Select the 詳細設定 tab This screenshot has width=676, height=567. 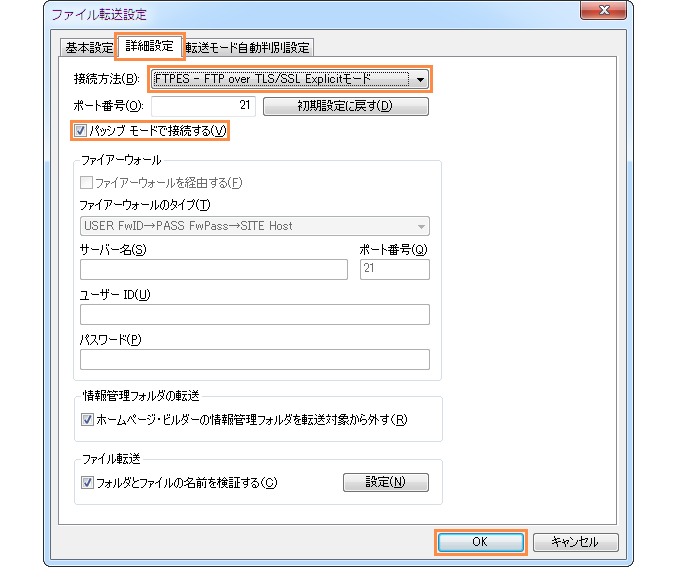150,46
